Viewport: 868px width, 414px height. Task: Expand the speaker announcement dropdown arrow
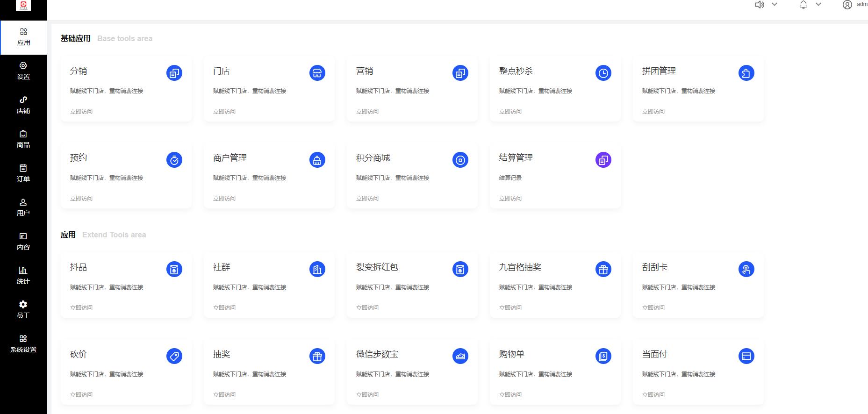click(x=775, y=5)
